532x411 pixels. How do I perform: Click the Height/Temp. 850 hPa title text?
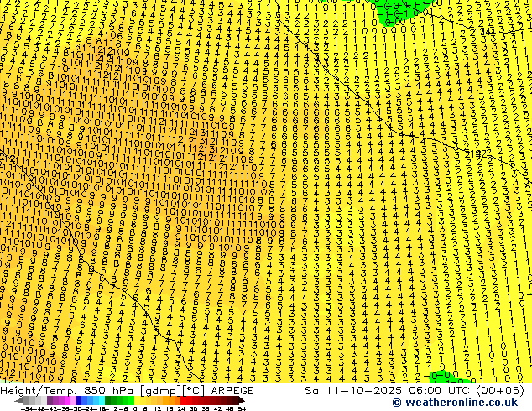(x=69, y=391)
